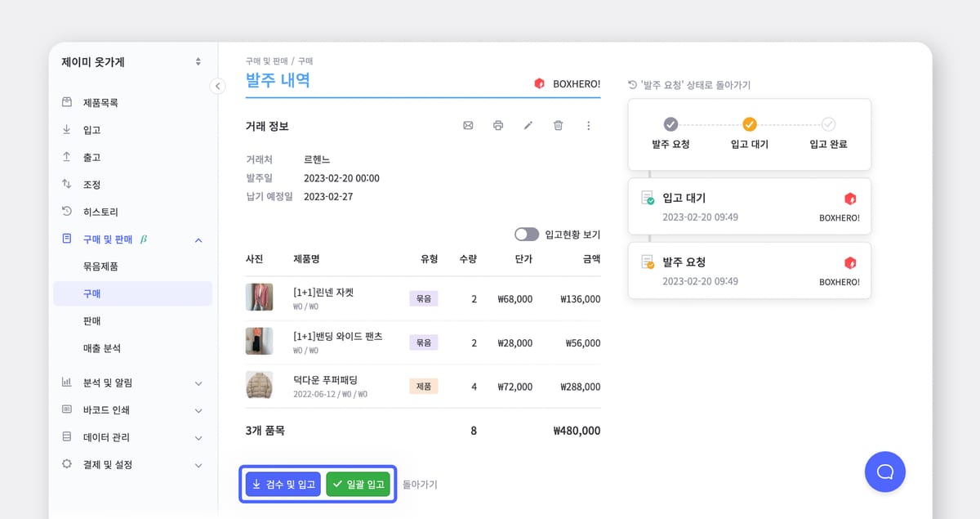Image resolution: width=980 pixels, height=519 pixels.
Task: Open the three-dot more options menu
Action: point(588,125)
